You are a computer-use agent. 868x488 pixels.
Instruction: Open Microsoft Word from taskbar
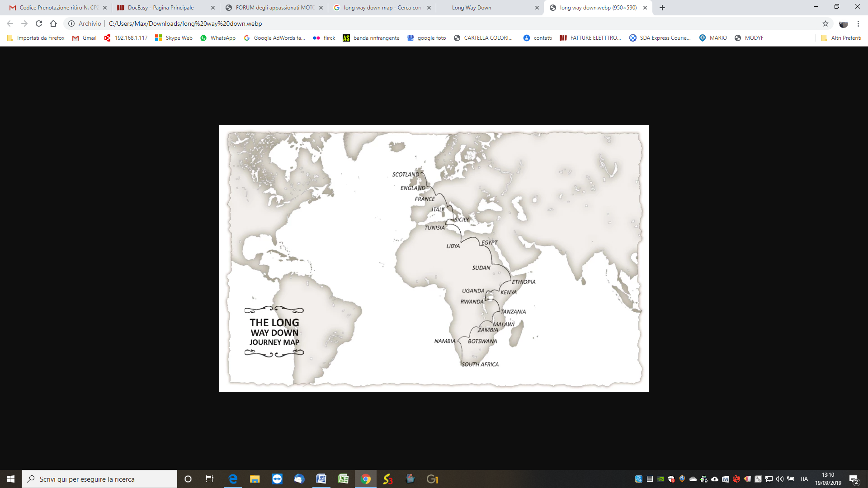[321, 479]
